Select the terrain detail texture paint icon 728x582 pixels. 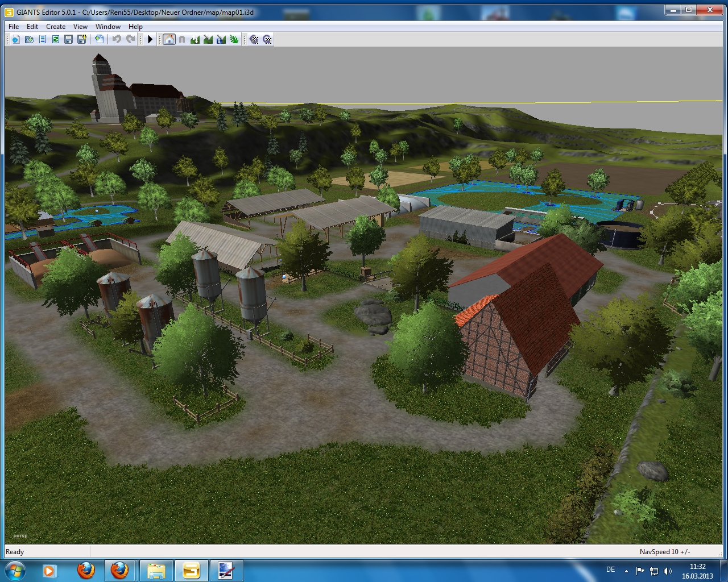[x=208, y=39]
